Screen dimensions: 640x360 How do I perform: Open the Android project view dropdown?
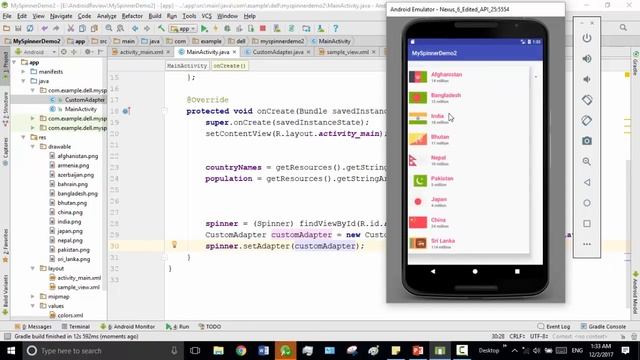pyautogui.click(x=36, y=52)
